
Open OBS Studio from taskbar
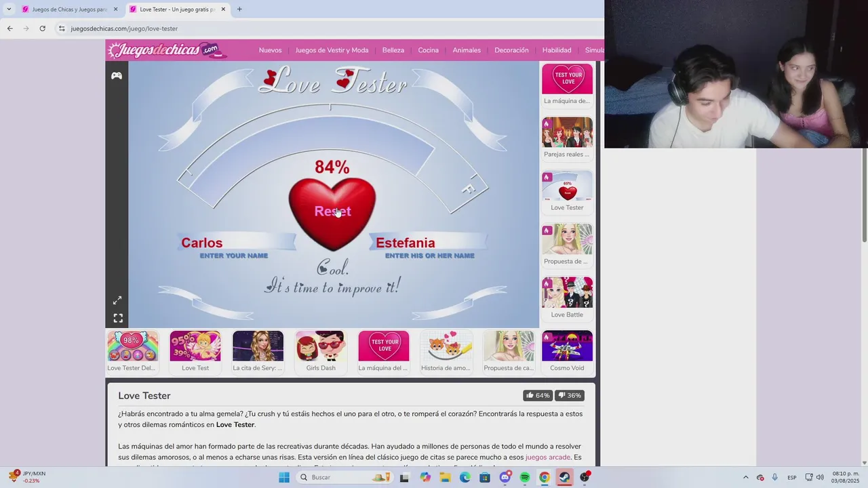pos(585,477)
